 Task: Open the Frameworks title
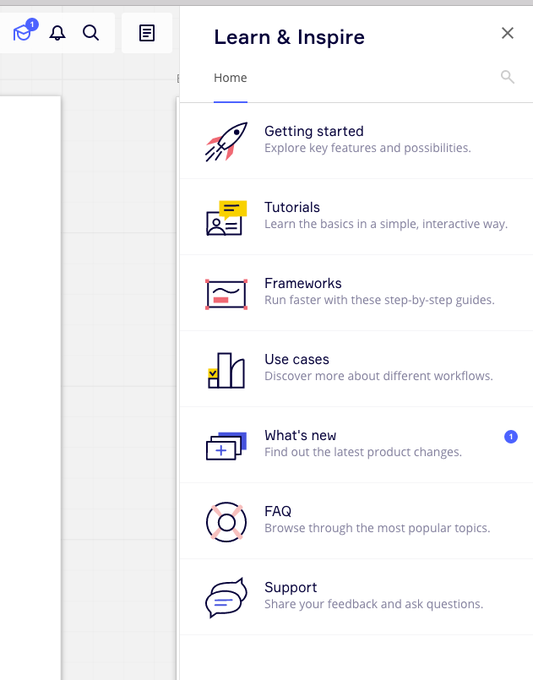(303, 283)
